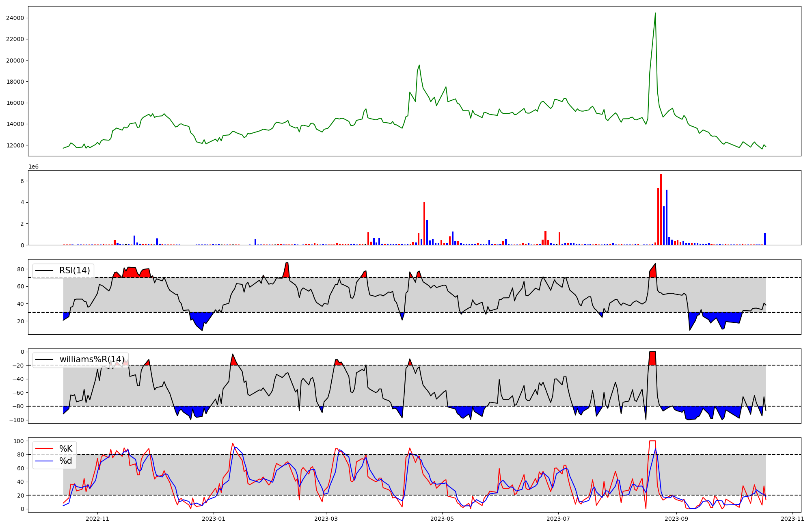Click the tallest red volume bar
This screenshot has width=812, height=528.
[x=661, y=209]
